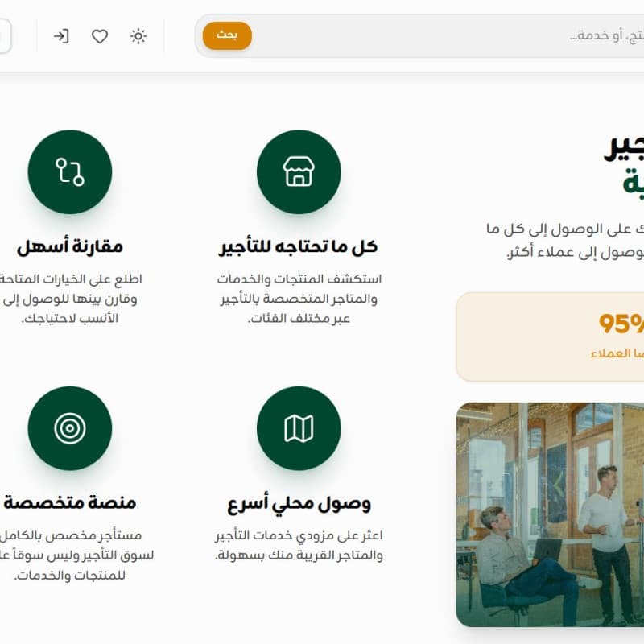Screen dimensions: 644x644
Task: Click the folded map circle icon
Action: point(299,428)
